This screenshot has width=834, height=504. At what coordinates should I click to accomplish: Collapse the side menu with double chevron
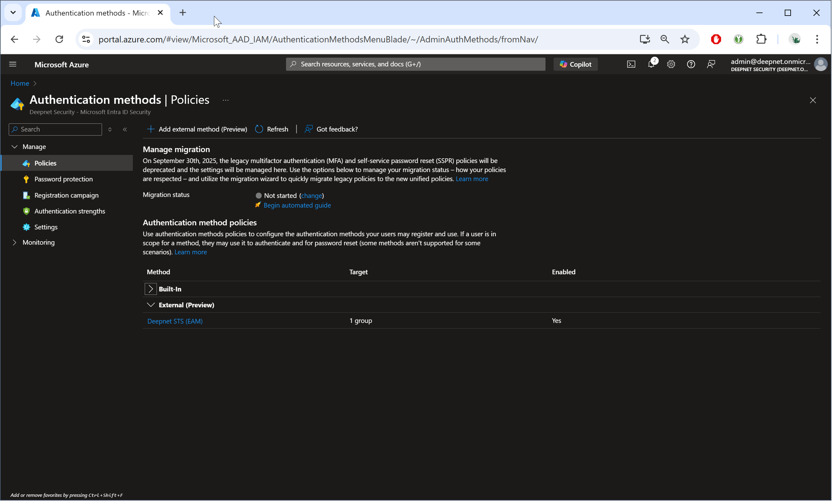point(125,130)
